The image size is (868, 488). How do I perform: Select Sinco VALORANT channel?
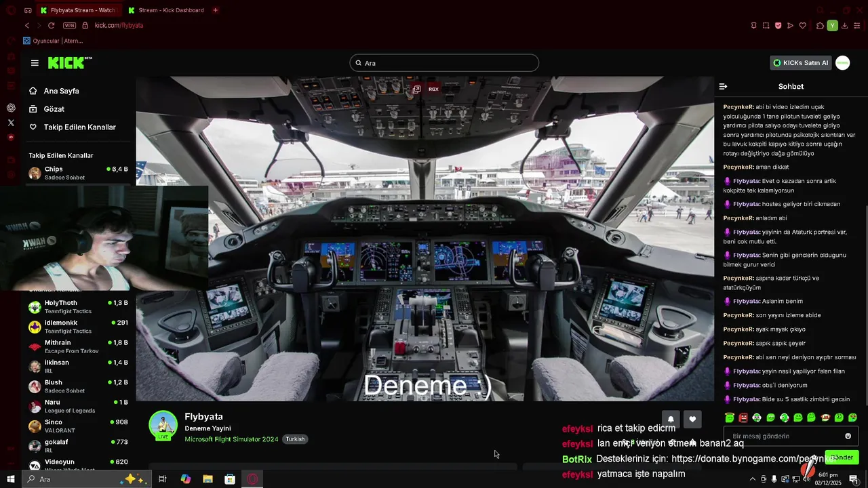[78, 426]
